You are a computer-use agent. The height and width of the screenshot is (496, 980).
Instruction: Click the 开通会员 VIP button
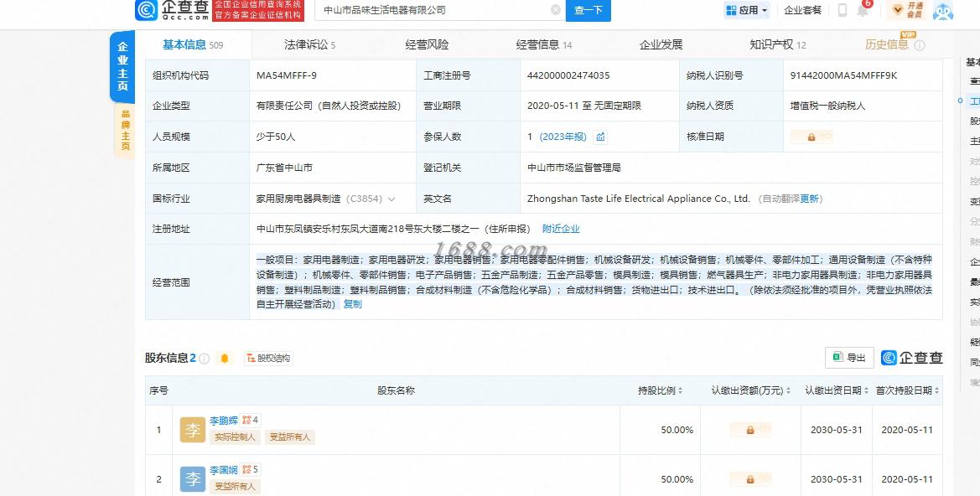[x=908, y=10]
